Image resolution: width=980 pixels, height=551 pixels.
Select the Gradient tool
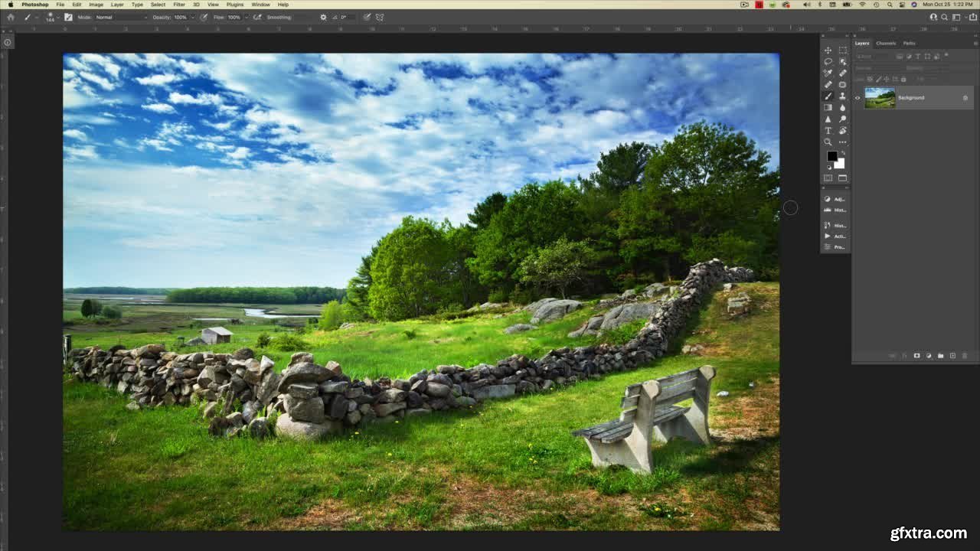point(828,108)
